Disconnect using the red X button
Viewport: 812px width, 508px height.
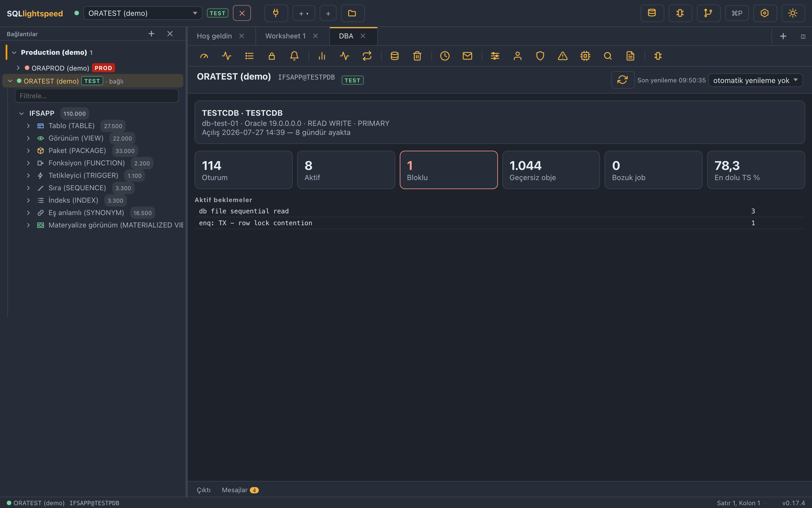point(242,13)
